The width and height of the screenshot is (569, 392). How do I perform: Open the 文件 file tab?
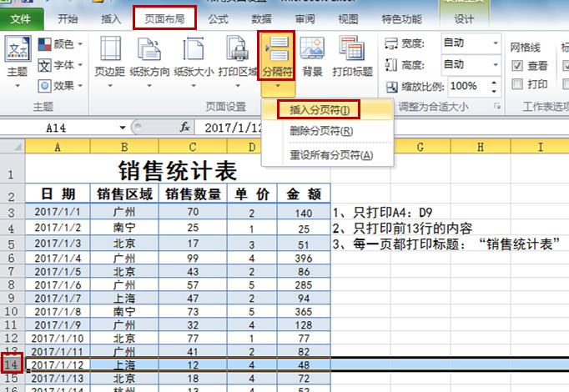tap(21, 19)
